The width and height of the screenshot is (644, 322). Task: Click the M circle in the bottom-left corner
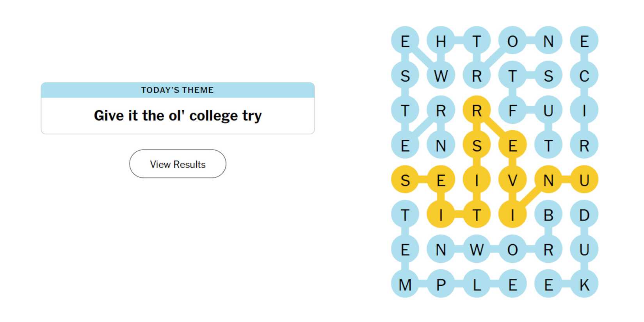(x=405, y=285)
